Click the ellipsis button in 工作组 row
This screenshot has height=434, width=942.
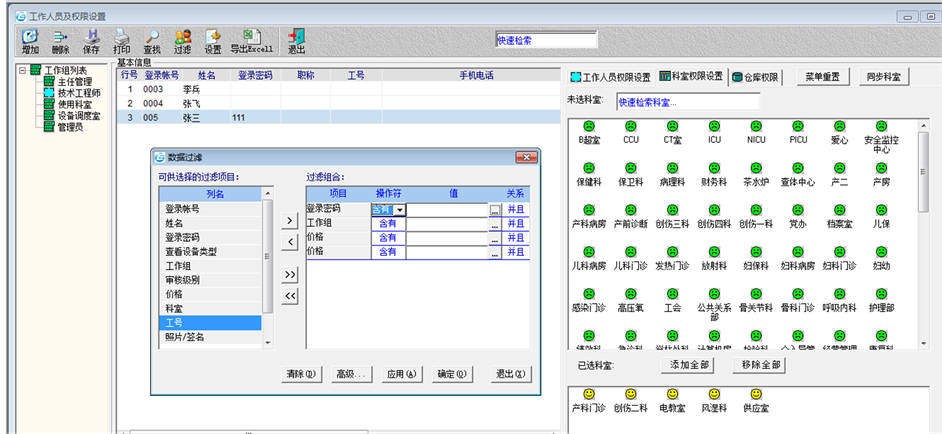(494, 224)
